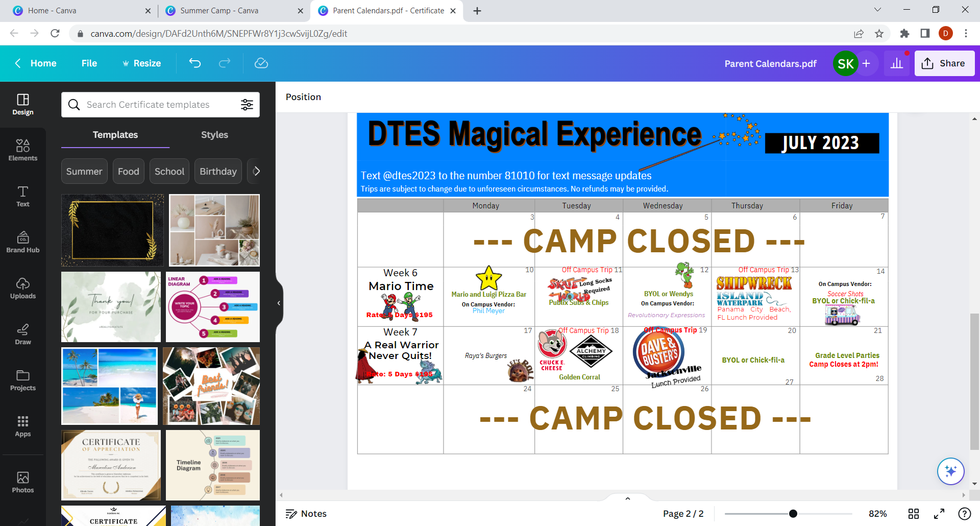Select the black gold frame template
The image size is (980, 526).
tap(112, 230)
